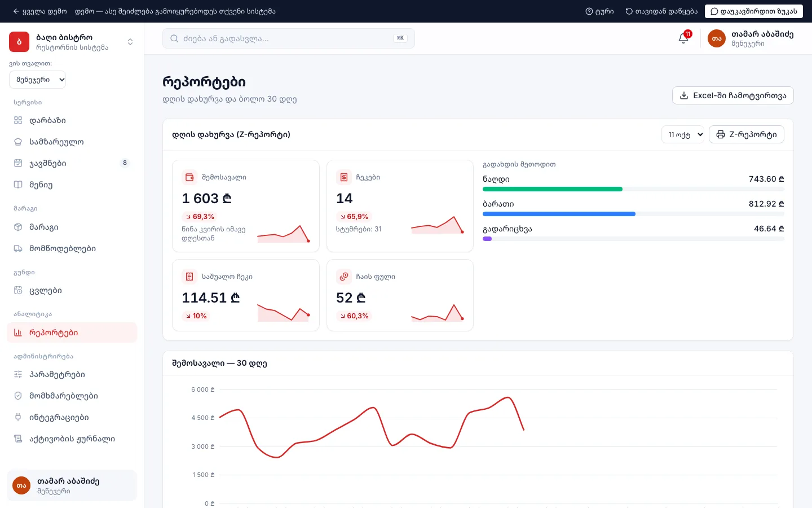This screenshot has width=812, height=508.
Task: Open the notifications bell icon
Action: coord(683,38)
